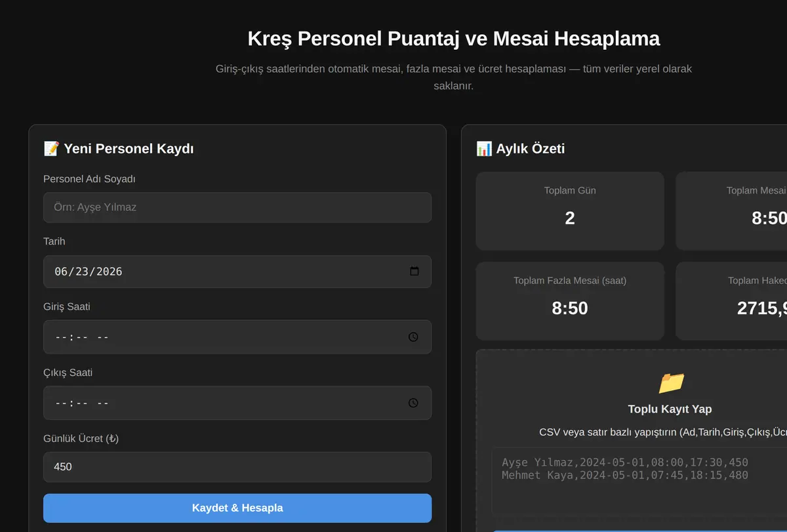This screenshot has width=787, height=532.
Task: Click the Toplam Gün value 2
Action: coord(570,218)
